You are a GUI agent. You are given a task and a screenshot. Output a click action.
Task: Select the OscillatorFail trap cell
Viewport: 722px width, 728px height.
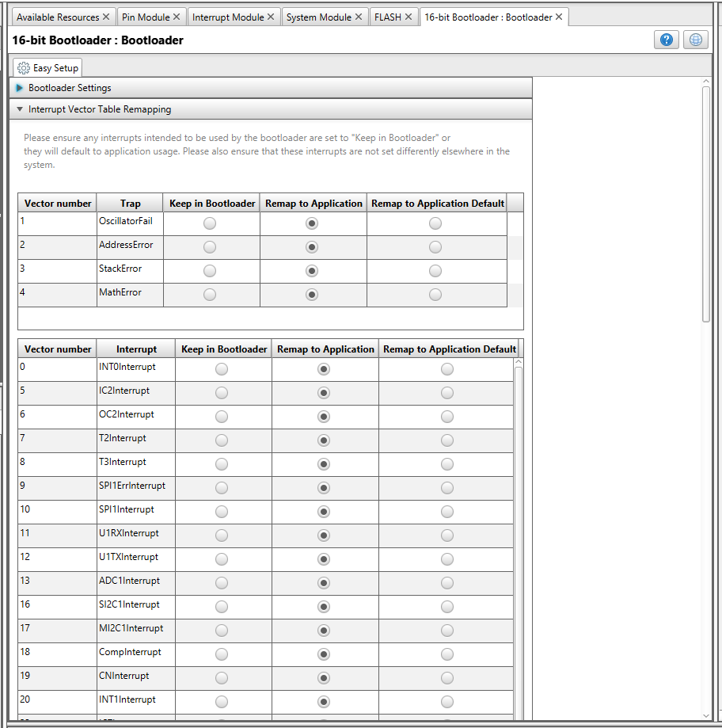click(x=130, y=223)
